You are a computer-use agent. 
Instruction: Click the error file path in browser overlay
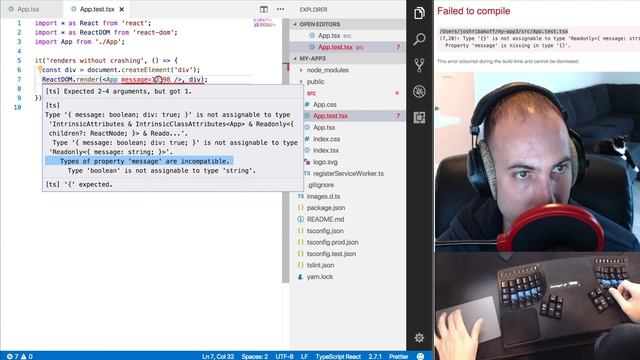coord(504,31)
